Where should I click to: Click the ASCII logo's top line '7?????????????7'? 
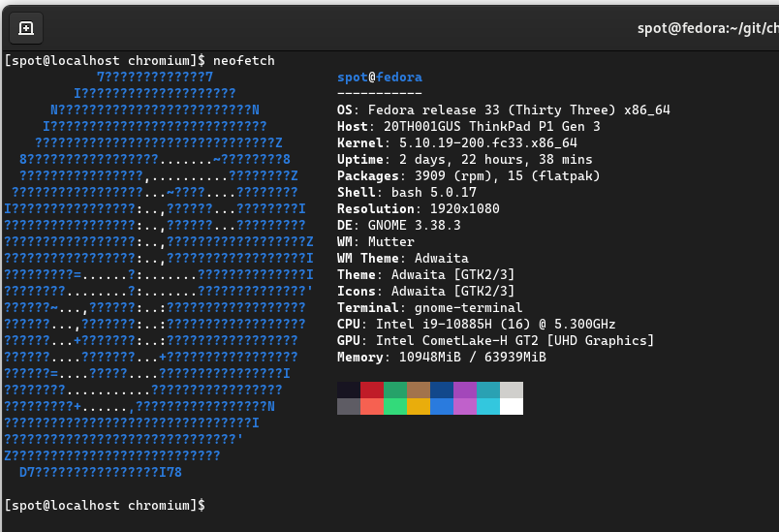155,77
